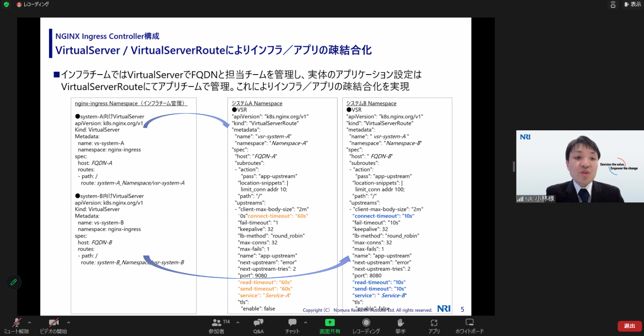644x336 pixels.
Task: Open the チャット chat panel
Action: 292,326
